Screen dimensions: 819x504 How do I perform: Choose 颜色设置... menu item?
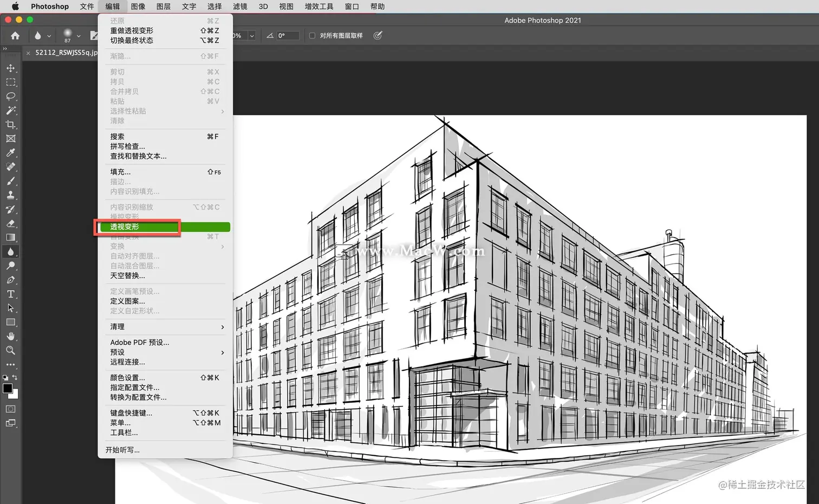pos(165,378)
